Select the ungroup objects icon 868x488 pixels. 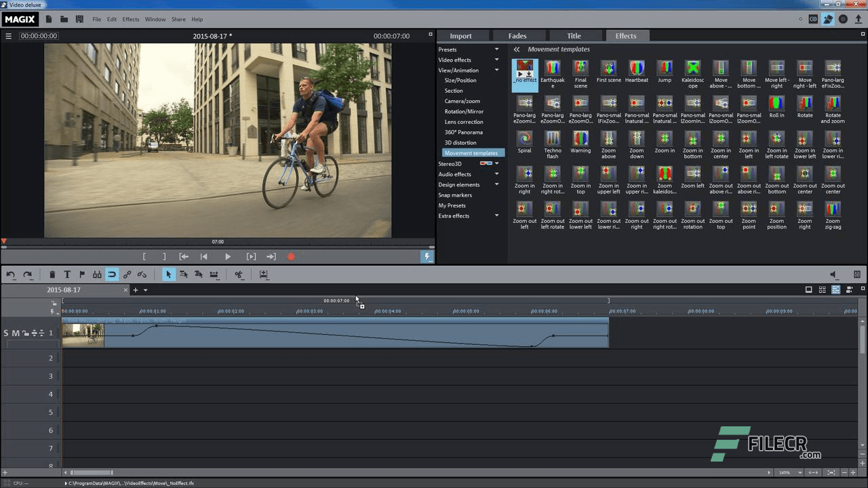[141, 274]
